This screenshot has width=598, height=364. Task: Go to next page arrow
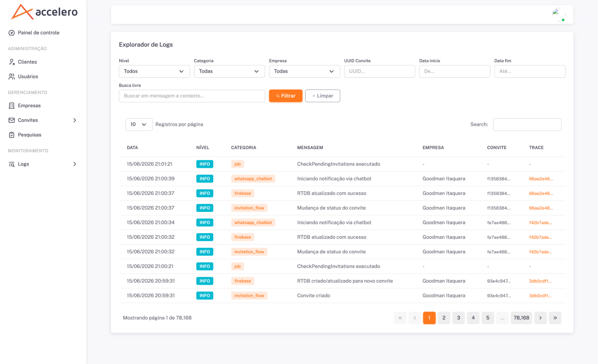click(x=540, y=318)
